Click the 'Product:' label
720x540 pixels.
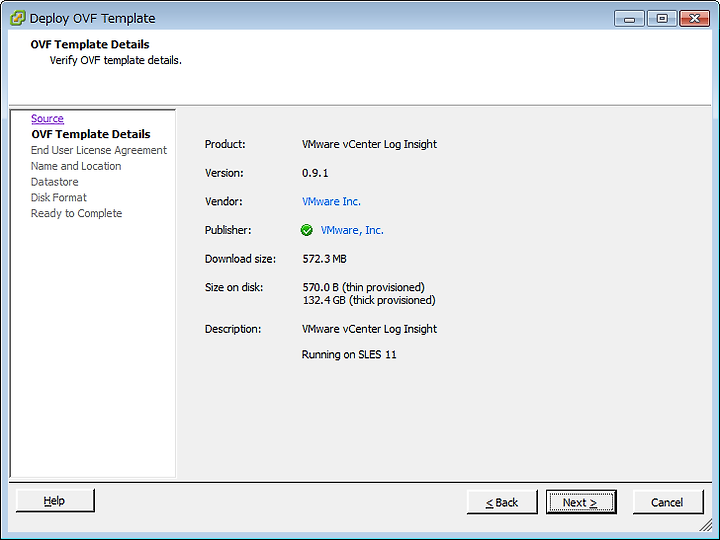(225, 144)
